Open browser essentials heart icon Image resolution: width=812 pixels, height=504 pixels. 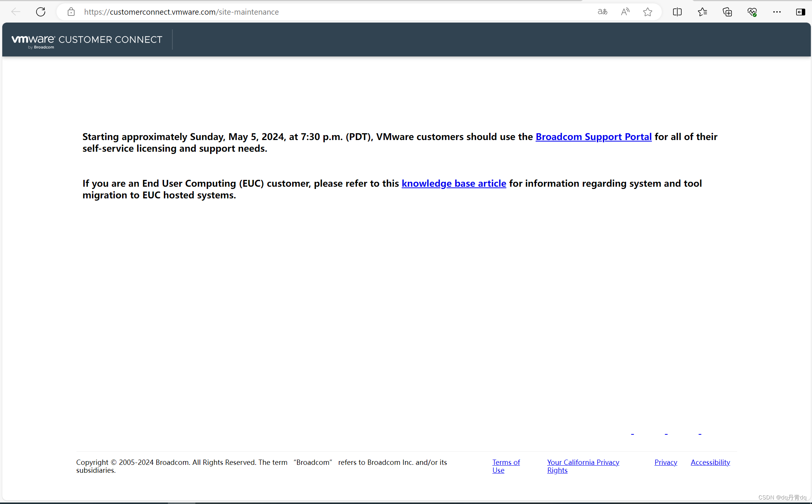[x=752, y=12]
